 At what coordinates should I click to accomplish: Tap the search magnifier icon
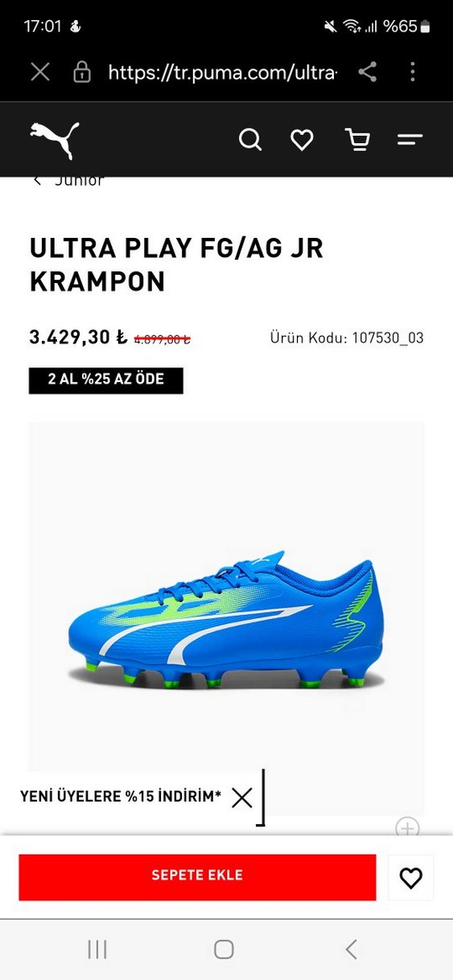pyautogui.click(x=250, y=140)
